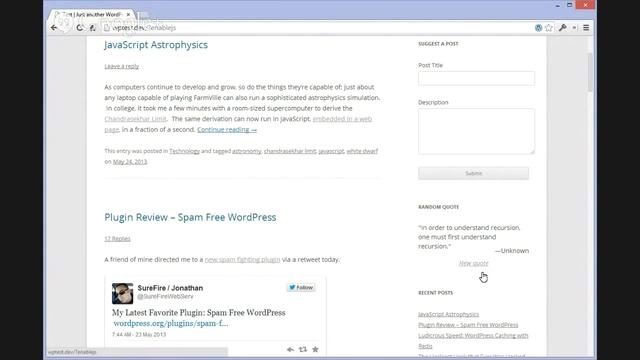Open the browser home page icon

pos(93,28)
